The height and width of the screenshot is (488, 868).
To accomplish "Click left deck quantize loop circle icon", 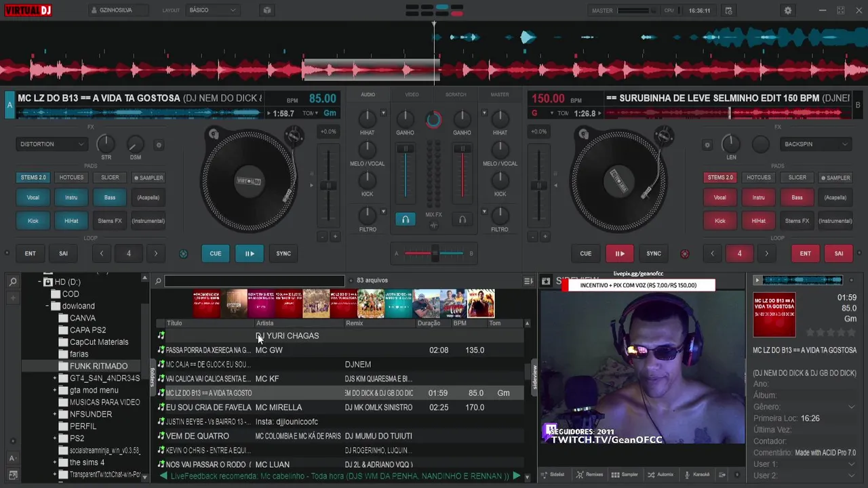I will 183,253.
